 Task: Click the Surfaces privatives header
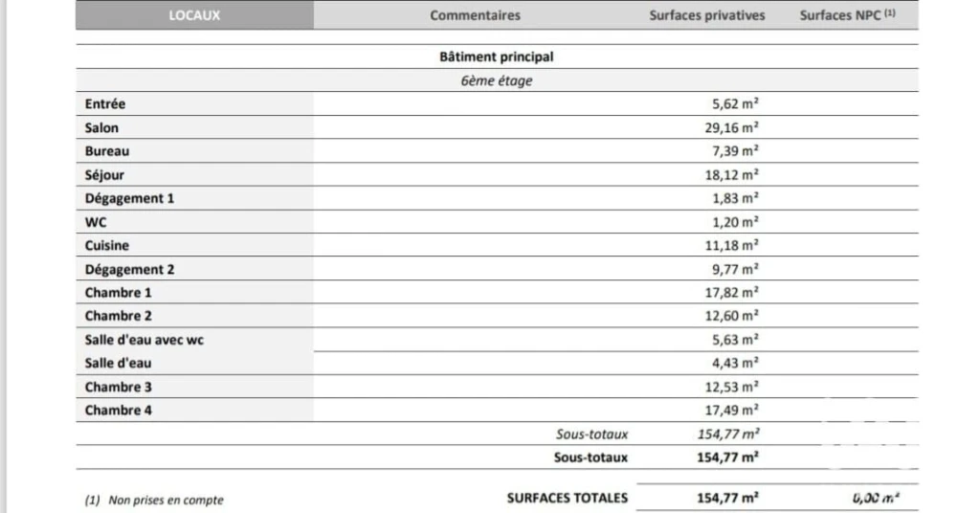[707, 15]
